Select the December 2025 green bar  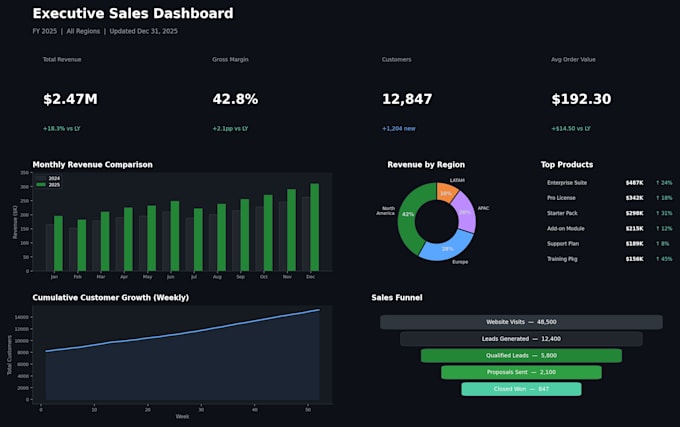pos(314,227)
